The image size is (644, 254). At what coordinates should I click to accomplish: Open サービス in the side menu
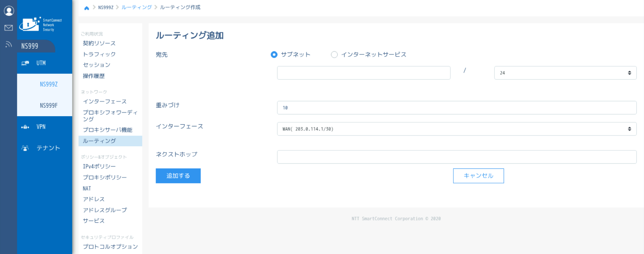pos(94,221)
